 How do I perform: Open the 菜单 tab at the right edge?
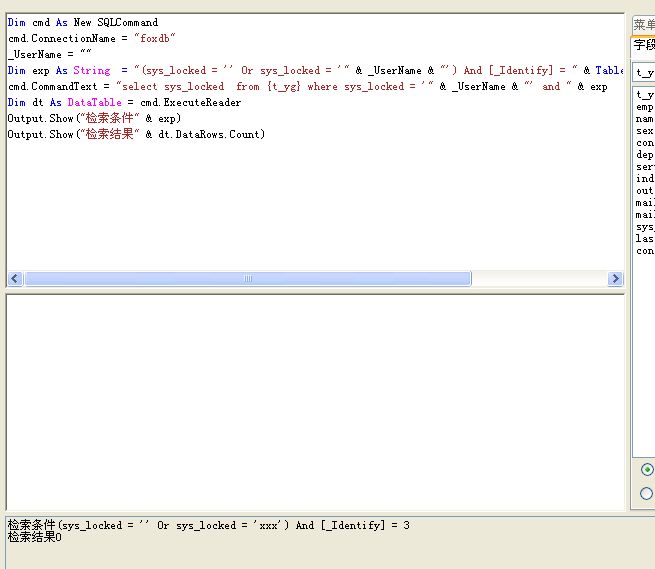[x=644, y=25]
